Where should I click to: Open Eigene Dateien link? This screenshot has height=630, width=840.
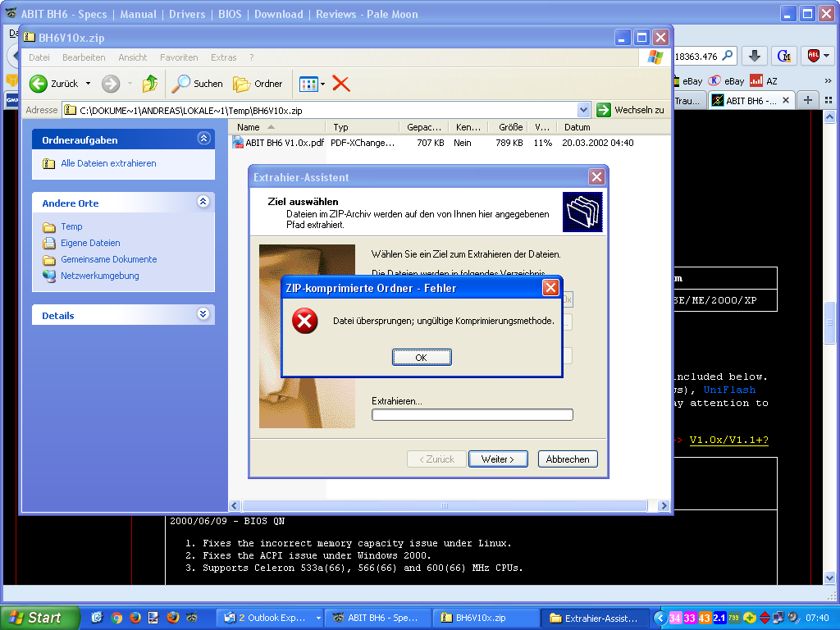[x=90, y=243]
